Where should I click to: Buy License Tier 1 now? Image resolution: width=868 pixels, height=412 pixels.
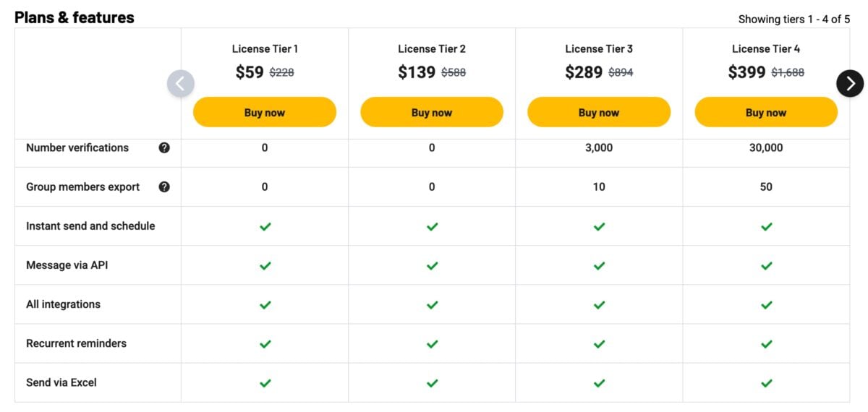[x=265, y=112]
